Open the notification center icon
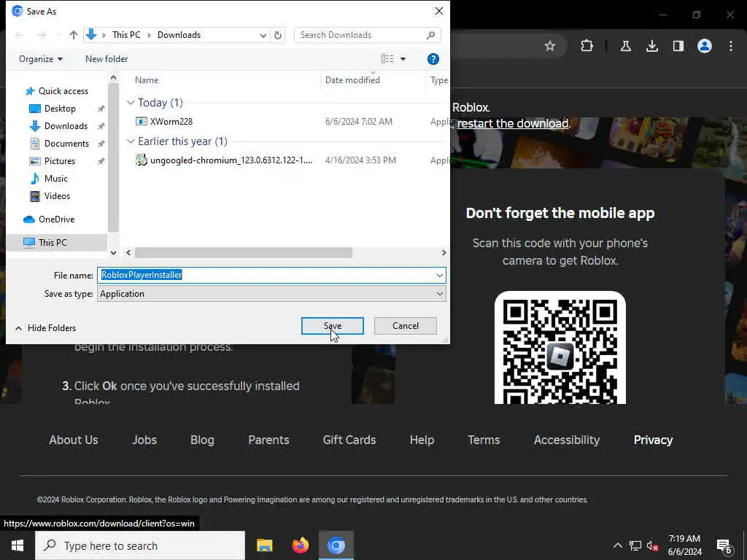This screenshot has height=560, width=747. (724, 545)
